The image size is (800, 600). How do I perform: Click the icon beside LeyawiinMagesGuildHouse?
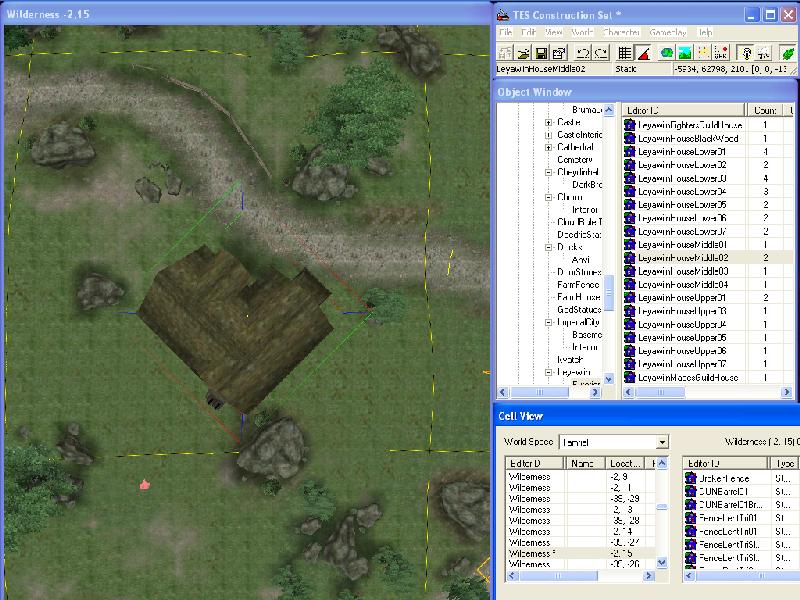tap(630, 378)
